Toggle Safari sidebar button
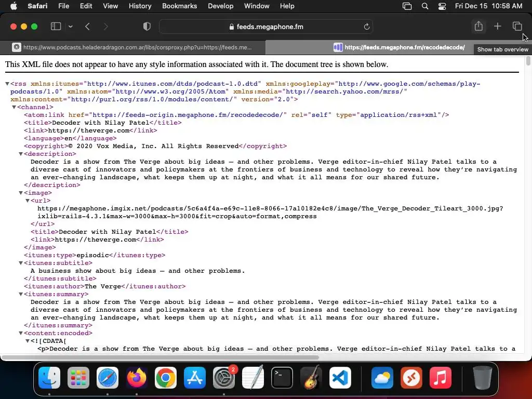Screen dimensions: 532x399 point(56,26)
